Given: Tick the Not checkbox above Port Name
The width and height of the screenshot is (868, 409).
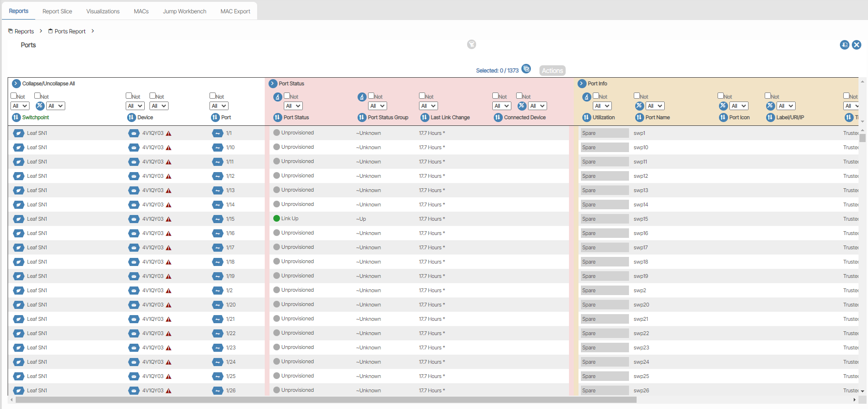Looking at the screenshot, I should tap(637, 96).
